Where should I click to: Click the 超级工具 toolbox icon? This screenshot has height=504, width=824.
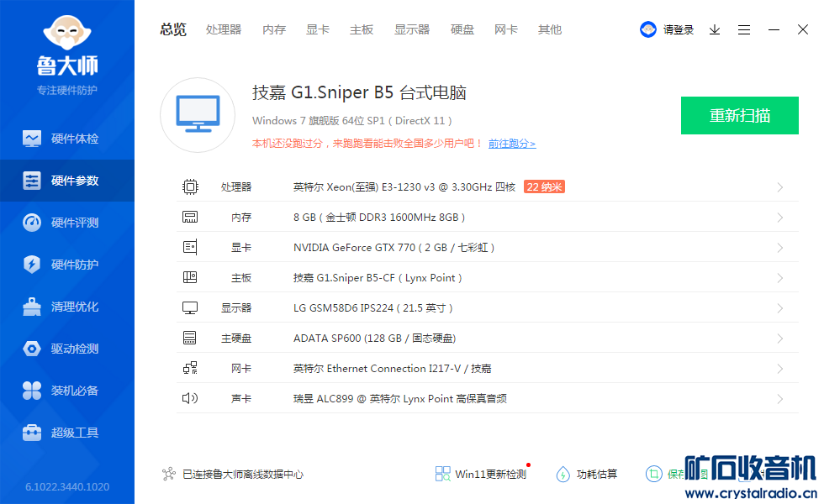(32, 433)
